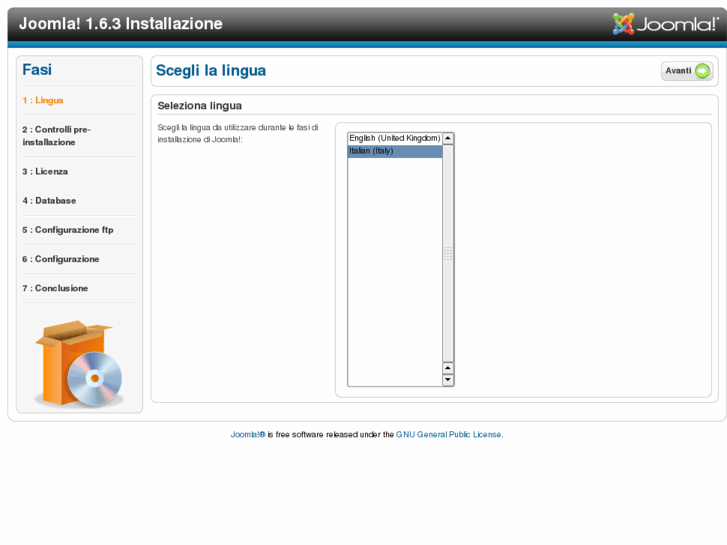Click the Joomla! 1.6.3 Installazione title
The width and height of the screenshot is (727, 545).
click(121, 24)
